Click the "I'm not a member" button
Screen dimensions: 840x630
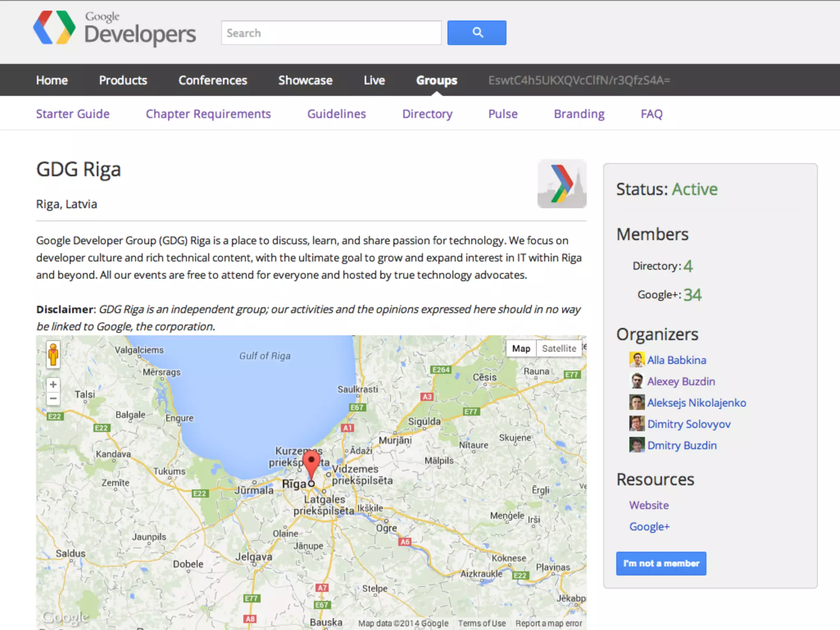(x=661, y=564)
